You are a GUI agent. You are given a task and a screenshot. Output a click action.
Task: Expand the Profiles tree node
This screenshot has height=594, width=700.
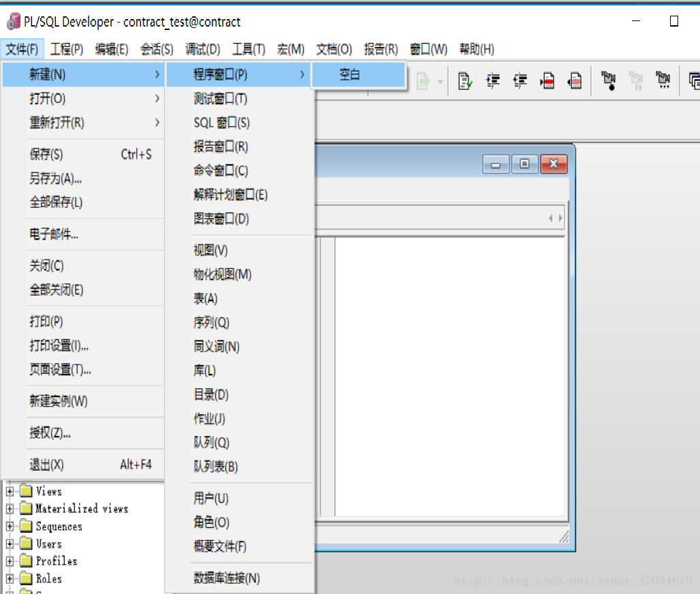coord(10,561)
